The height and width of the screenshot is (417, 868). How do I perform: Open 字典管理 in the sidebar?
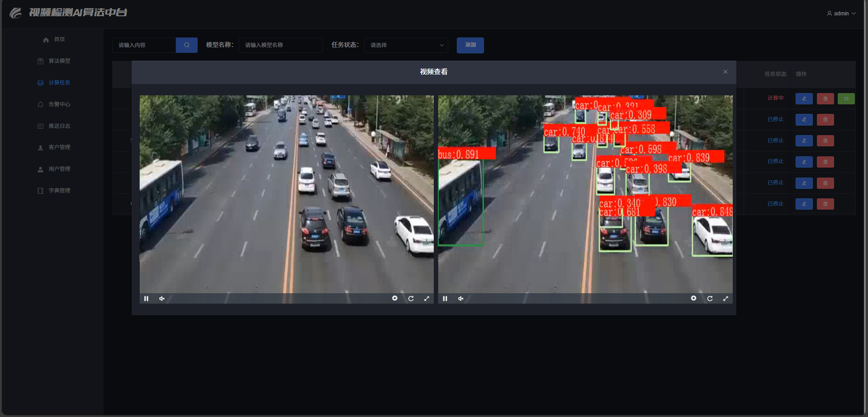pos(53,191)
